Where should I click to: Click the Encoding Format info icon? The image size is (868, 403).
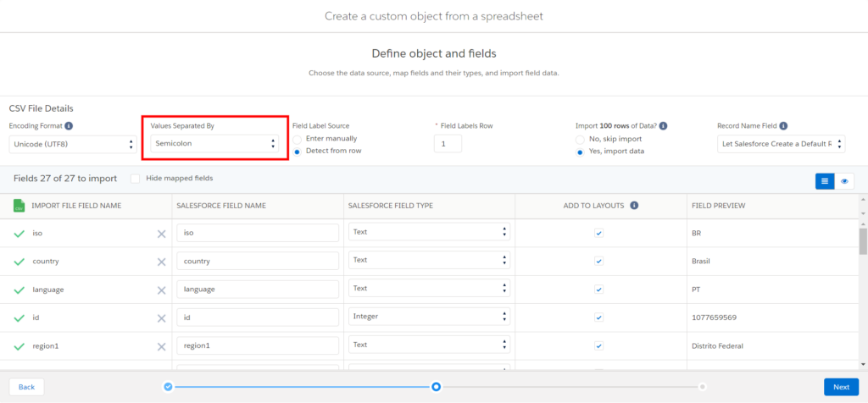point(69,126)
